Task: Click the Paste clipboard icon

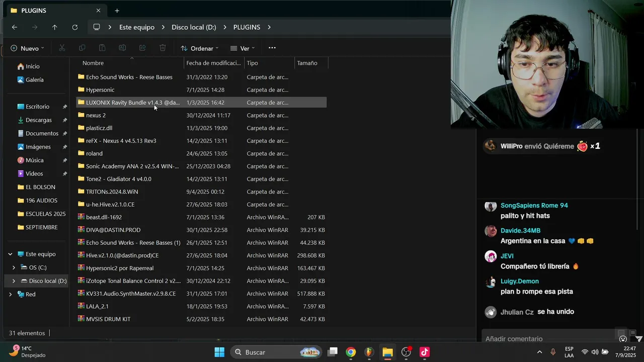Action: [x=102, y=48]
